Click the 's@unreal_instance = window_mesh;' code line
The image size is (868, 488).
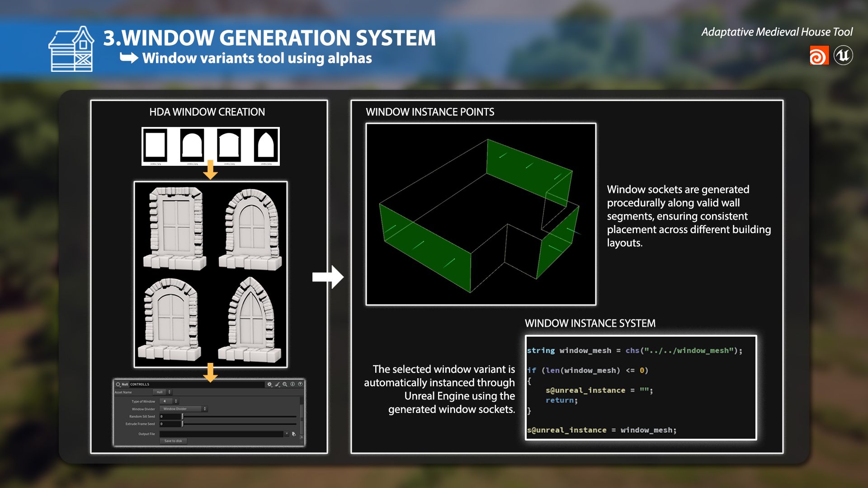[x=602, y=430]
